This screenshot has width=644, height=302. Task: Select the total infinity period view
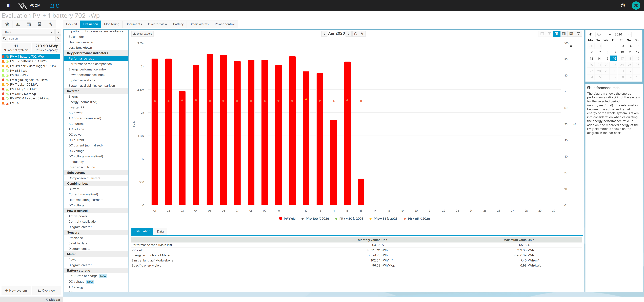[571, 34]
